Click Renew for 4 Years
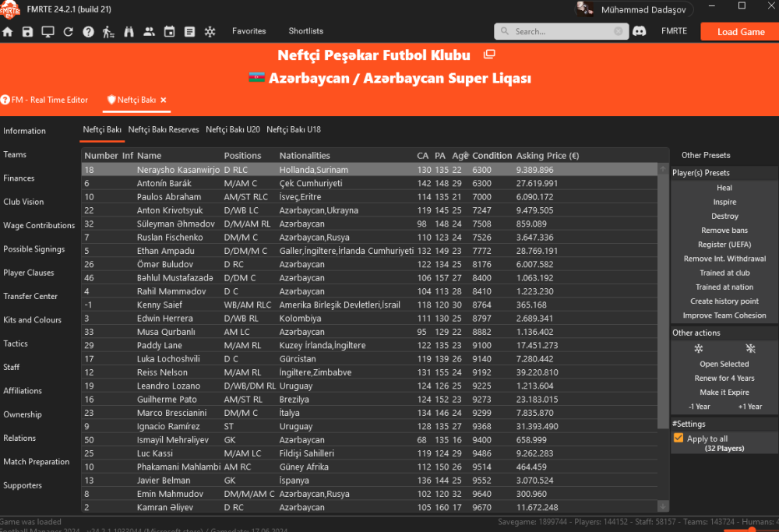 [x=724, y=378]
